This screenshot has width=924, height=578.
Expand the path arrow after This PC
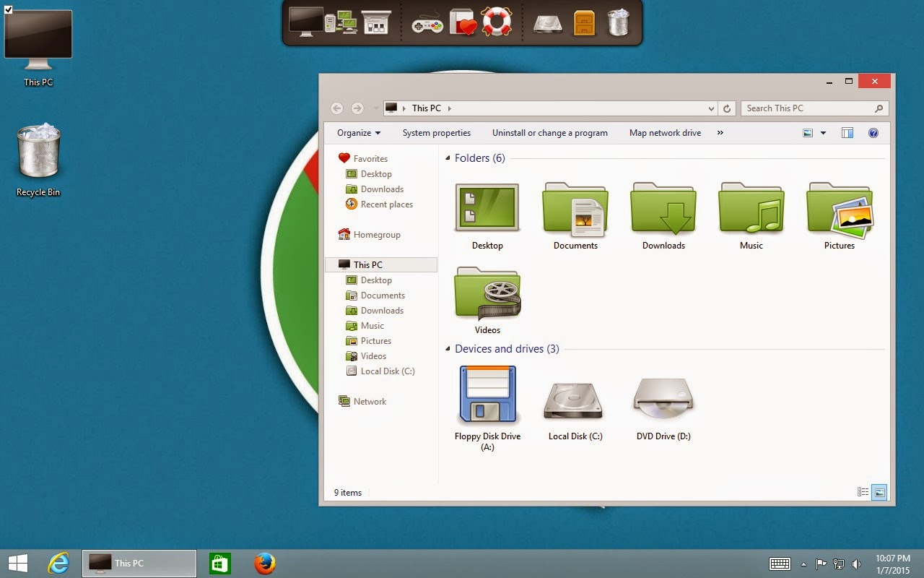449,108
